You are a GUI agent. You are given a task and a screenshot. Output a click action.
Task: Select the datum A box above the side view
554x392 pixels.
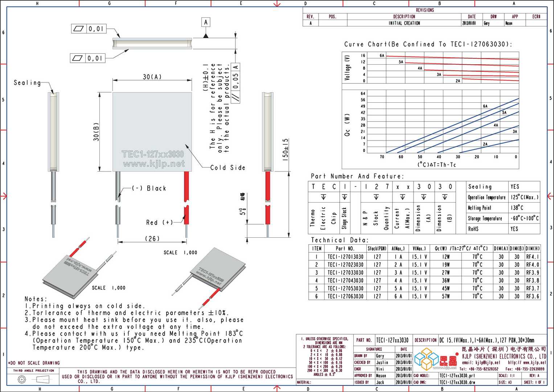[206, 22]
